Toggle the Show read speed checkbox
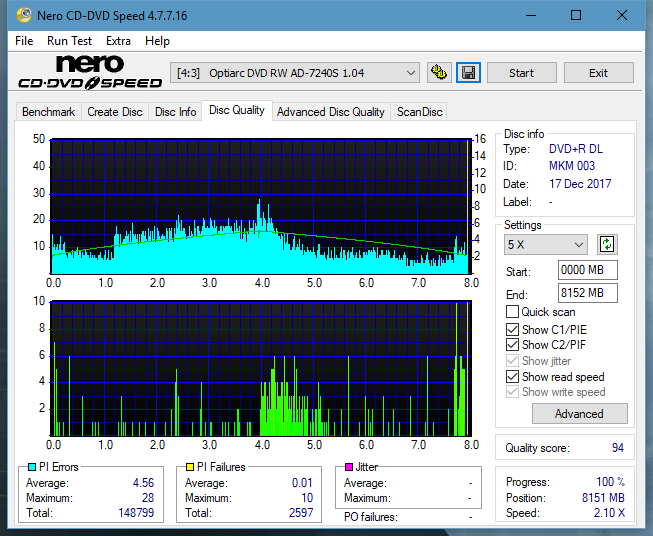Screen dimensions: 653x536 pyautogui.click(x=512, y=376)
